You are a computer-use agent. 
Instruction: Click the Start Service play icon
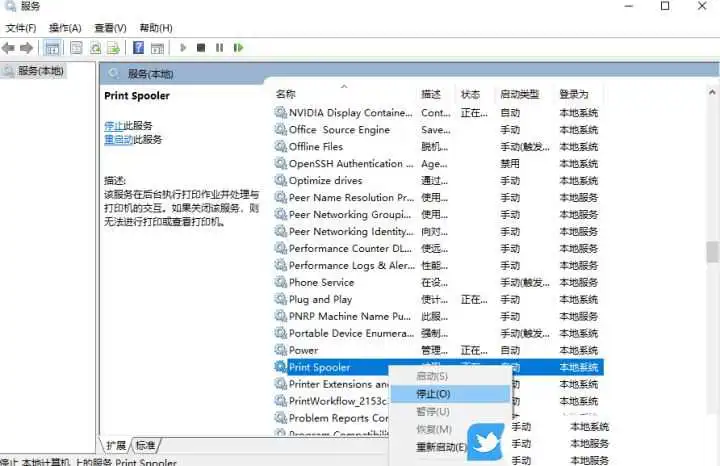183,48
